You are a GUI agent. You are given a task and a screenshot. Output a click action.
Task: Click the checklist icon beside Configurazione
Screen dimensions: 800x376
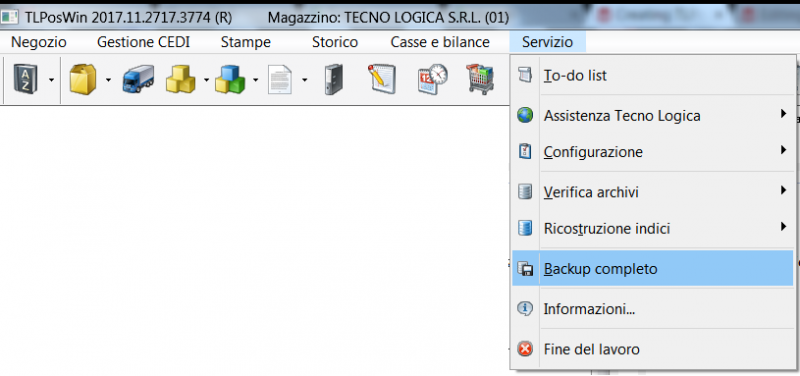coord(524,152)
